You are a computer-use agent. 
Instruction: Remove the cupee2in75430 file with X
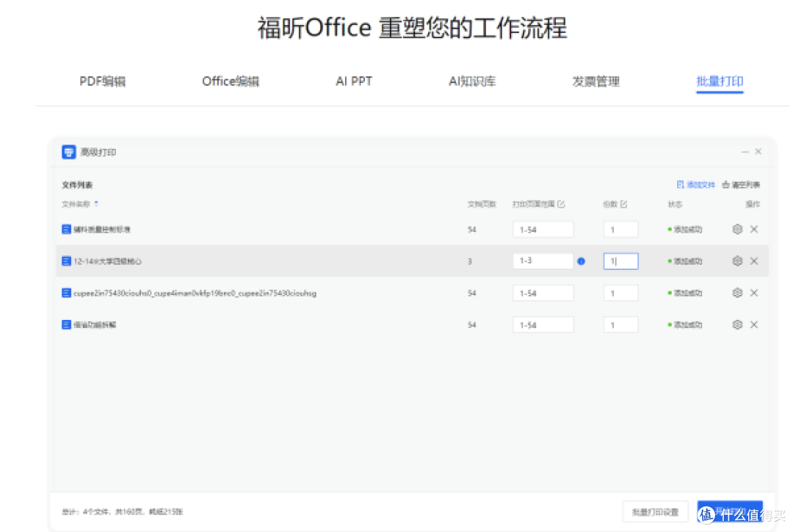(754, 293)
